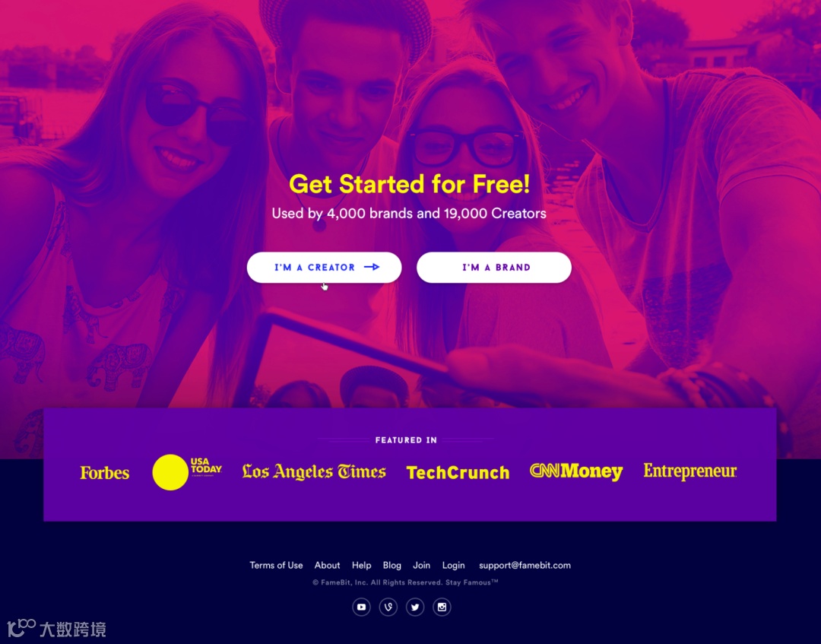Click the USA Today logo
This screenshot has width=821, height=644.
[187, 471]
